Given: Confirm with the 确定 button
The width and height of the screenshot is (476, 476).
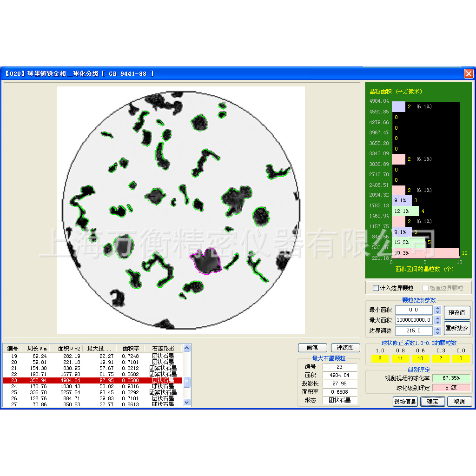Looking at the screenshot, I should pos(432,402).
